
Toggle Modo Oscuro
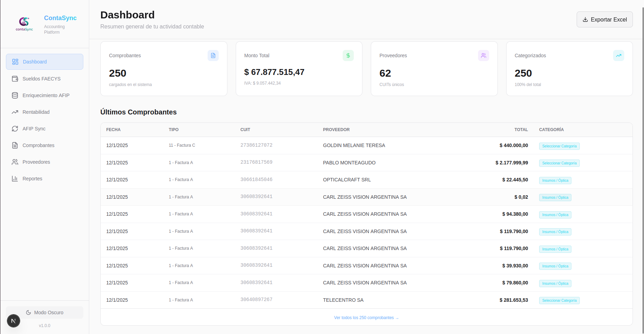(x=49, y=312)
